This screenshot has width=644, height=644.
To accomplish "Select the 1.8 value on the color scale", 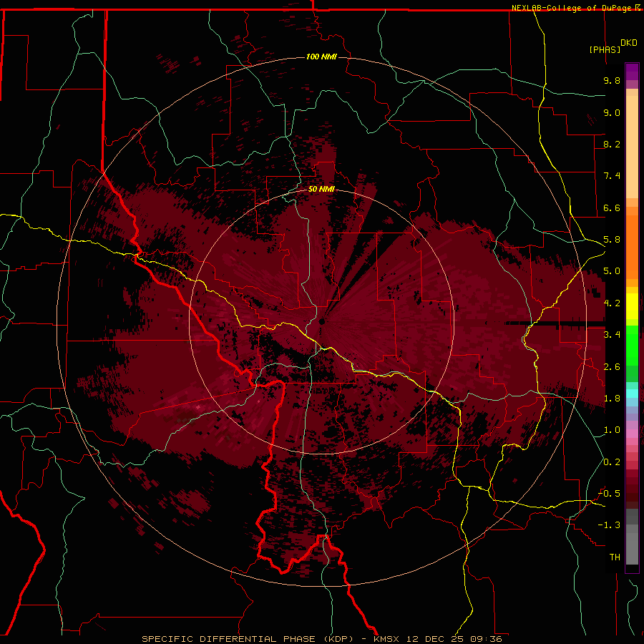I will click(612, 399).
